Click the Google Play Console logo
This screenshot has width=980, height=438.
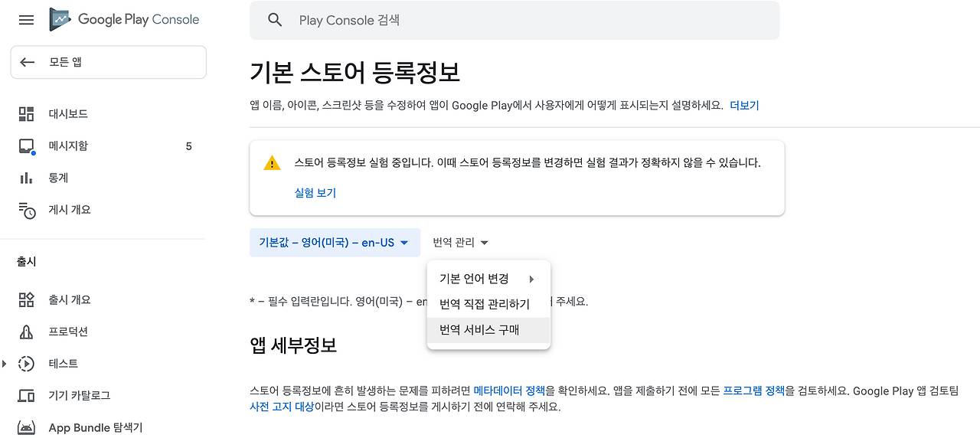coord(124,20)
